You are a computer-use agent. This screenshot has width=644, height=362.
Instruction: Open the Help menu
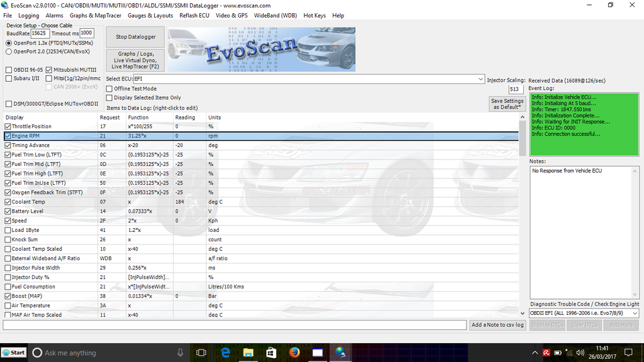click(338, 16)
